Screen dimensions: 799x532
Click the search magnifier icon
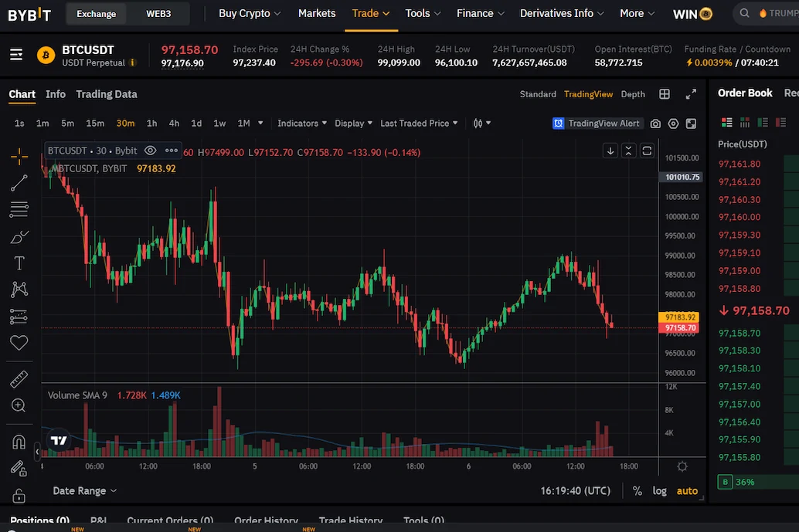point(744,13)
